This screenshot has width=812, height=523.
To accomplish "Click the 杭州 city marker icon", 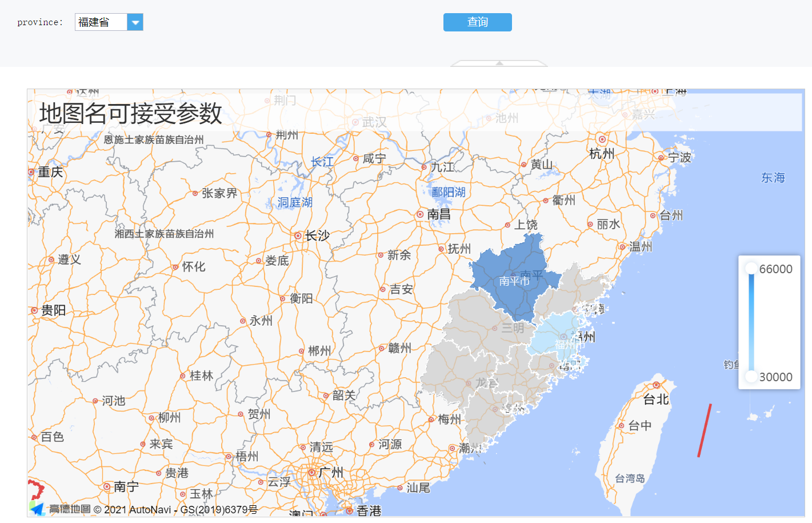I will point(602,139).
